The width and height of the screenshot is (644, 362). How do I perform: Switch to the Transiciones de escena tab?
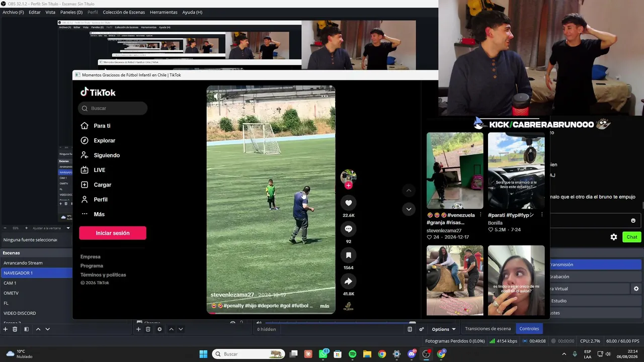pyautogui.click(x=488, y=329)
